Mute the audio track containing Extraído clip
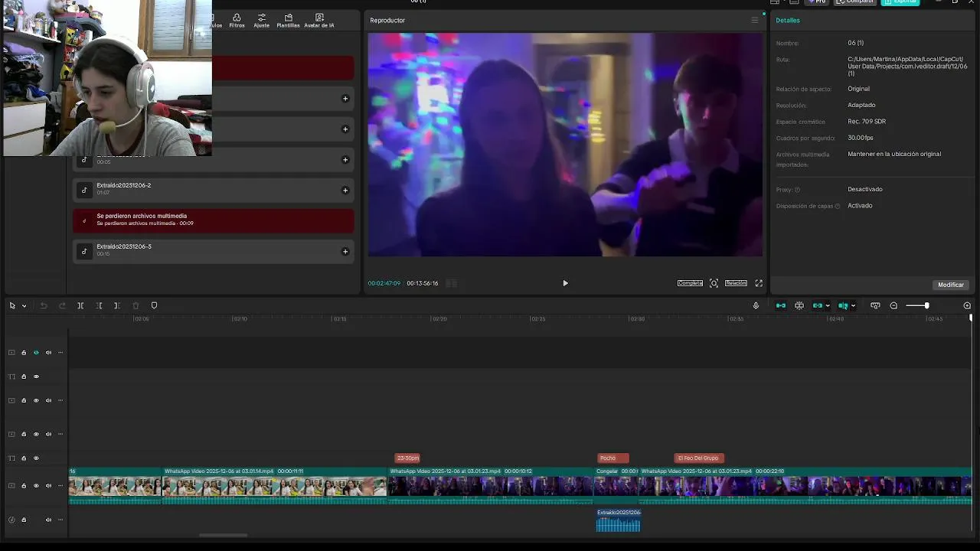This screenshot has height=551, width=980. 48,520
